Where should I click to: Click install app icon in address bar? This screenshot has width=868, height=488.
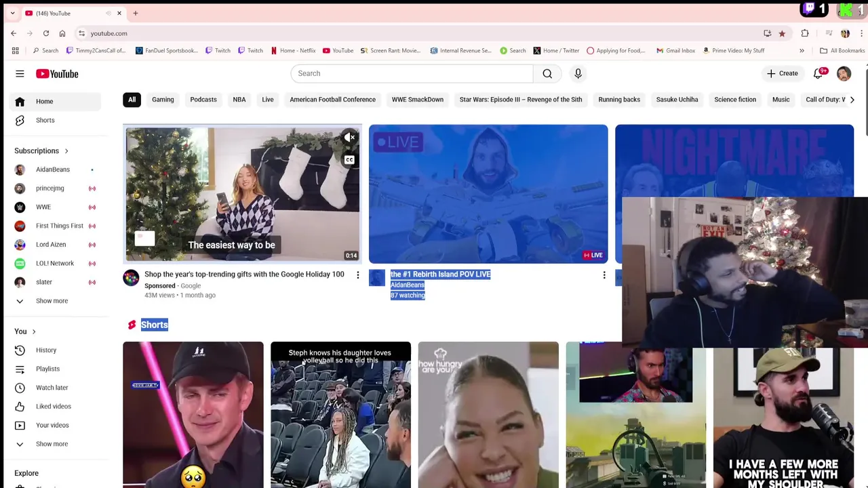click(x=767, y=33)
